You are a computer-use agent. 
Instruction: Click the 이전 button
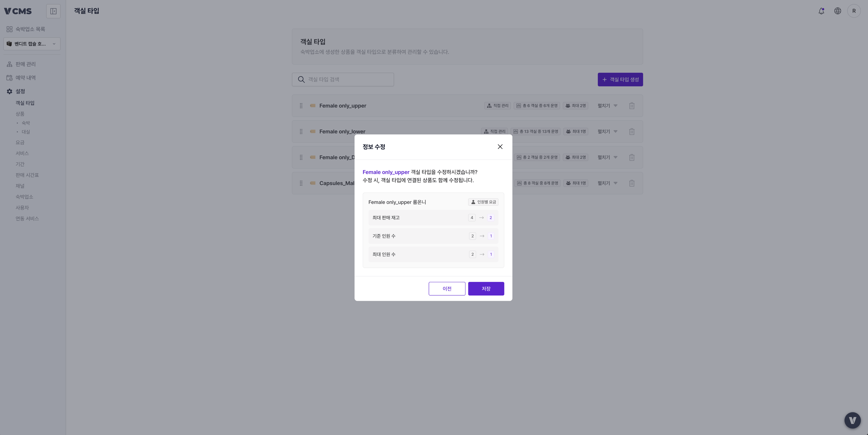pyautogui.click(x=447, y=289)
